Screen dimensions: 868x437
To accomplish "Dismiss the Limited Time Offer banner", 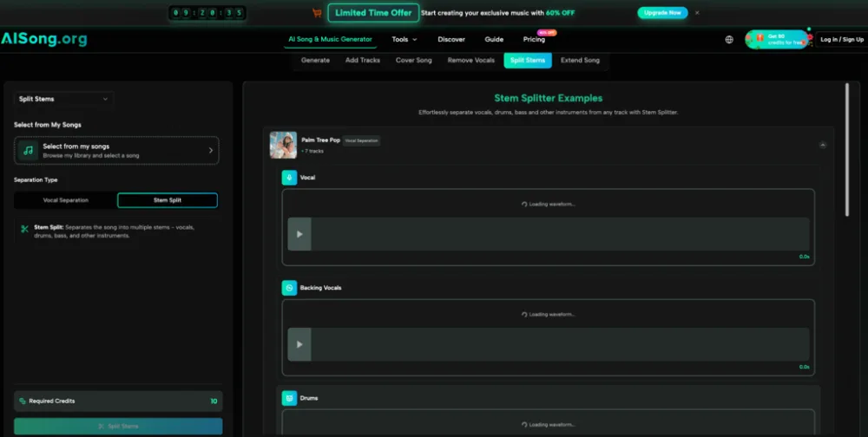I will 697,13.
